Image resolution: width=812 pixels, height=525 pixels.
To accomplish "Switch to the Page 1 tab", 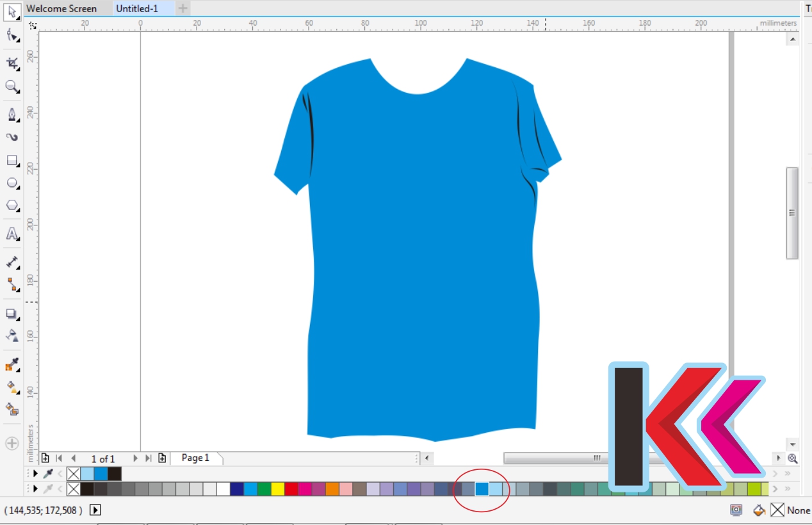I will [x=195, y=458].
